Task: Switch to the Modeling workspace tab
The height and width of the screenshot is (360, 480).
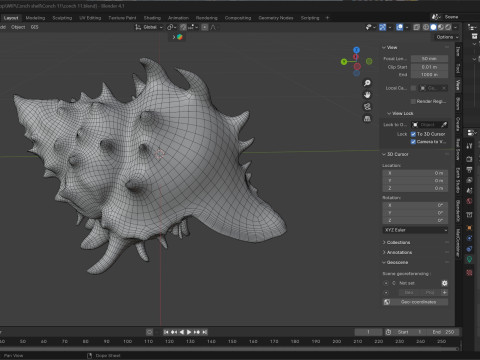Action: (x=35, y=18)
